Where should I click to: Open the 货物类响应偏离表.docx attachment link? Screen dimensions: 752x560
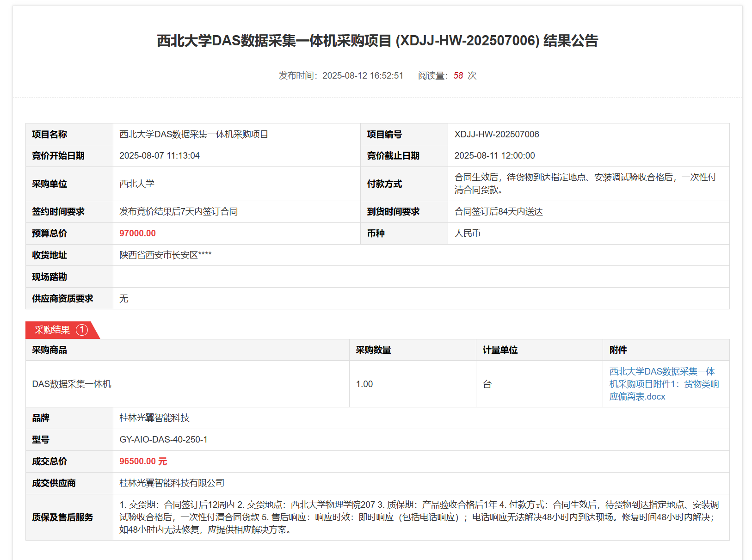click(x=663, y=384)
